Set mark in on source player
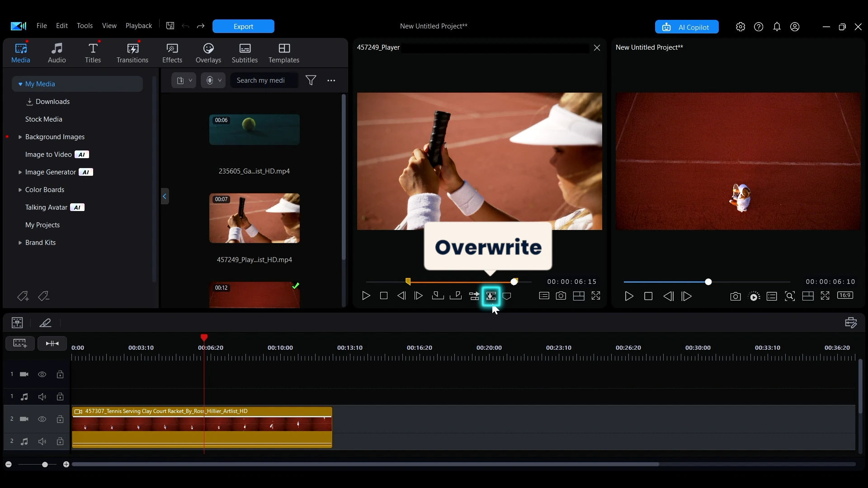This screenshot has height=488, width=868. pyautogui.click(x=438, y=296)
